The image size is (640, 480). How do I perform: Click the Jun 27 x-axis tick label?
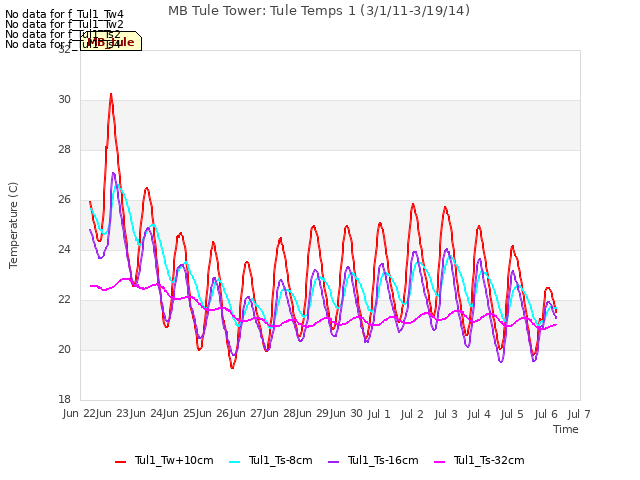click(x=246, y=414)
